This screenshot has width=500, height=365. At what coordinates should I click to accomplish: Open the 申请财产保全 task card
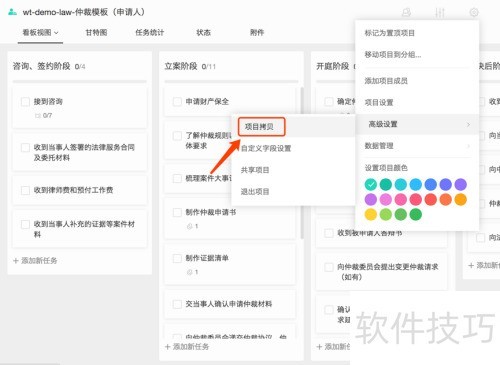230,102
